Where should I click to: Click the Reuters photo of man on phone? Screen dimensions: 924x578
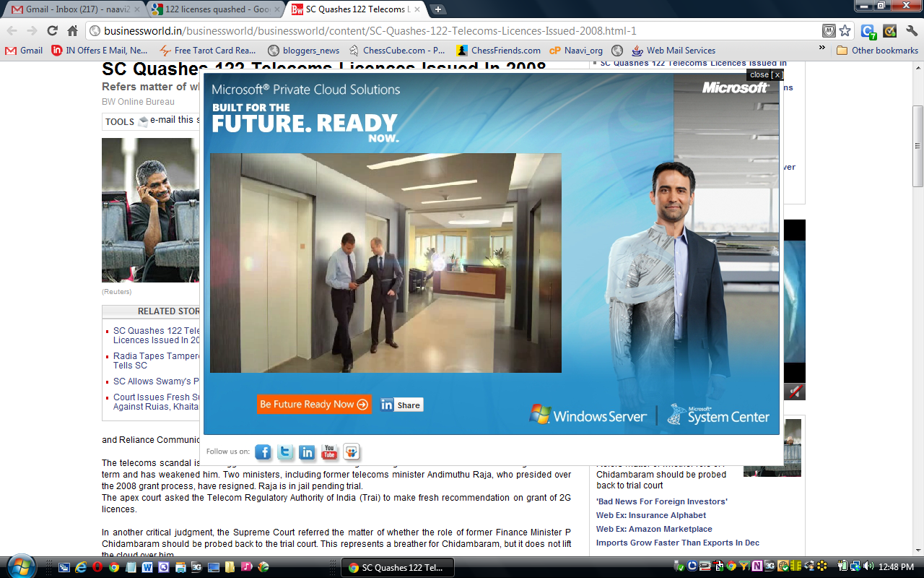(x=150, y=210)
